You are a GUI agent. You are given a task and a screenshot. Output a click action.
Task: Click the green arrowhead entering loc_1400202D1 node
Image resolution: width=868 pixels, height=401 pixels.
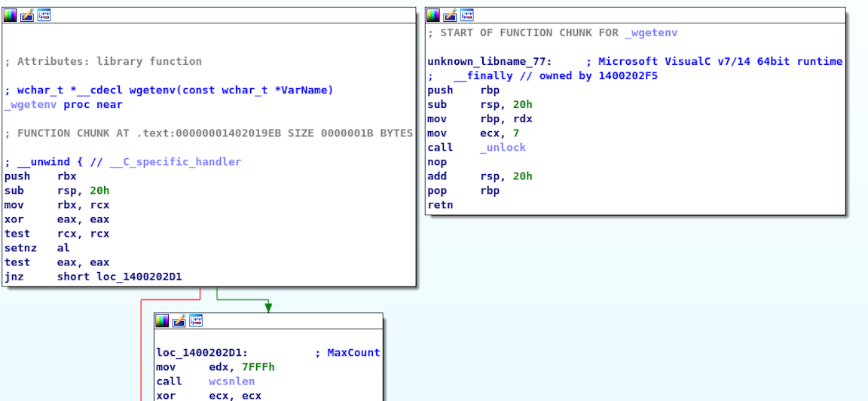coord(268,308)
